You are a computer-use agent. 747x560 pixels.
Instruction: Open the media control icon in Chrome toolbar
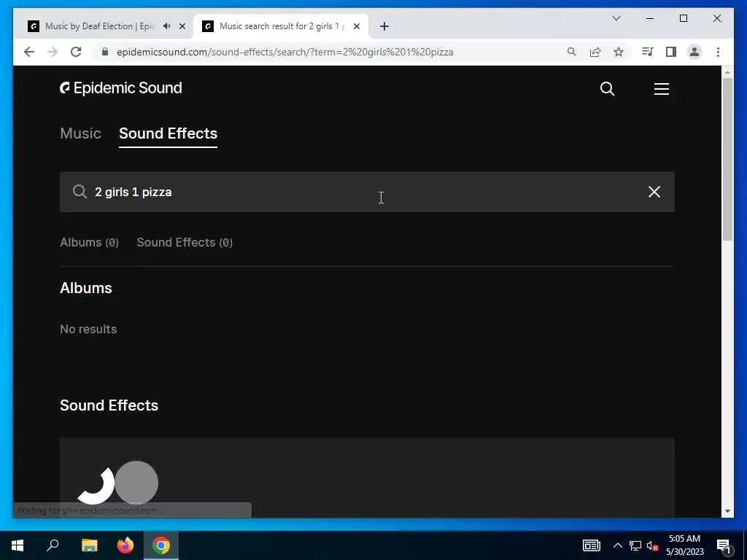click(648, 52)
